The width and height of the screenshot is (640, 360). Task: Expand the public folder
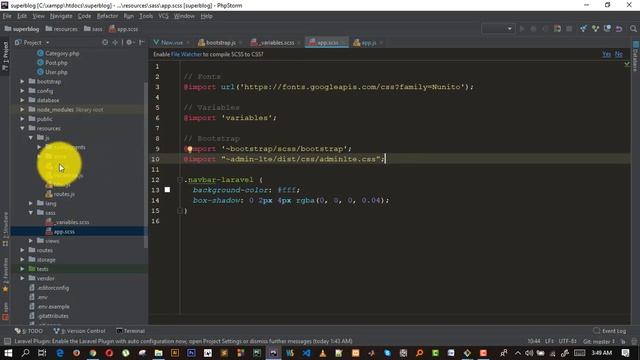tap(22, 119)
